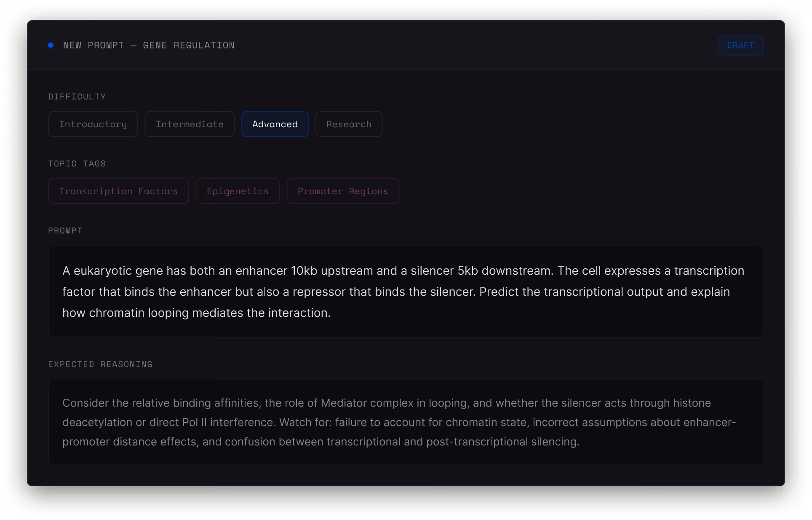Click the TOPIC TAGS section label

(77, 164)
